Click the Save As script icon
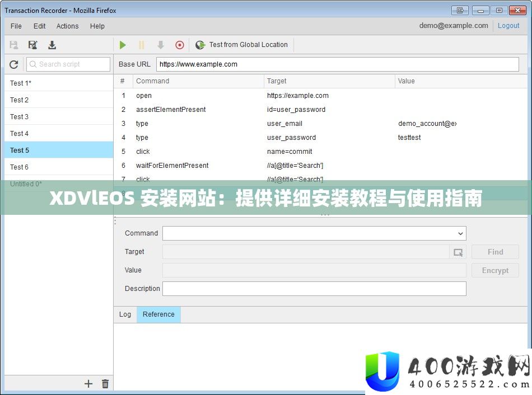Screen dimensions: 532x395 point(33,45)
